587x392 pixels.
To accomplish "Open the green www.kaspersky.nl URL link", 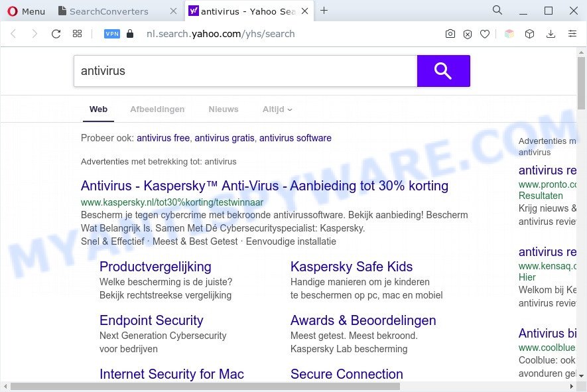I will click(x=172, y=202).
